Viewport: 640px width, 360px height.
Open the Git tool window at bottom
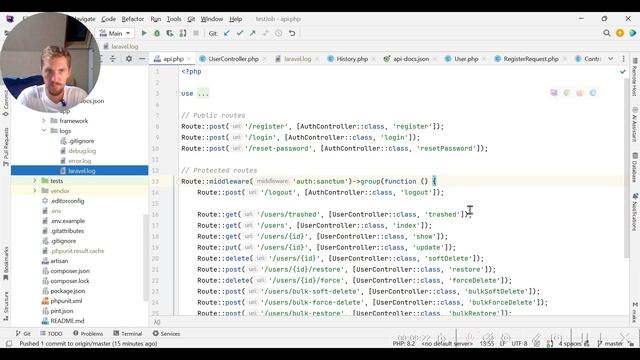tap(23, 333)
